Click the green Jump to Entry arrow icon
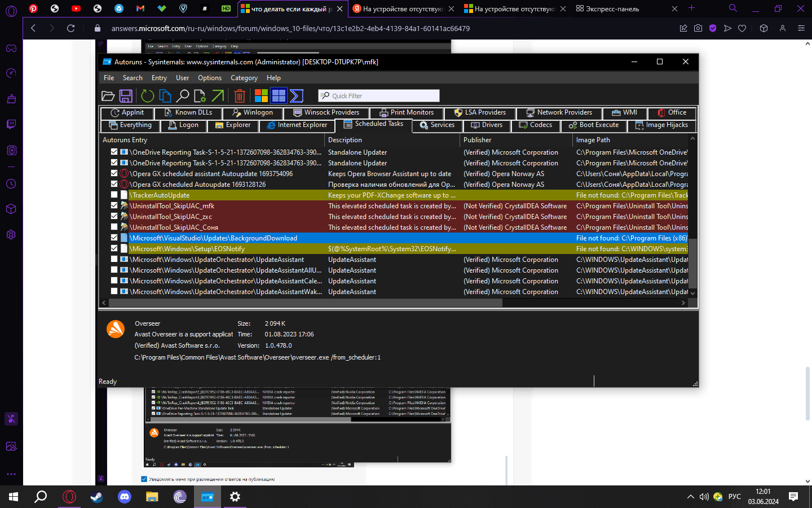The height and width of the screenshot is (508, 812). pos(218,96)
